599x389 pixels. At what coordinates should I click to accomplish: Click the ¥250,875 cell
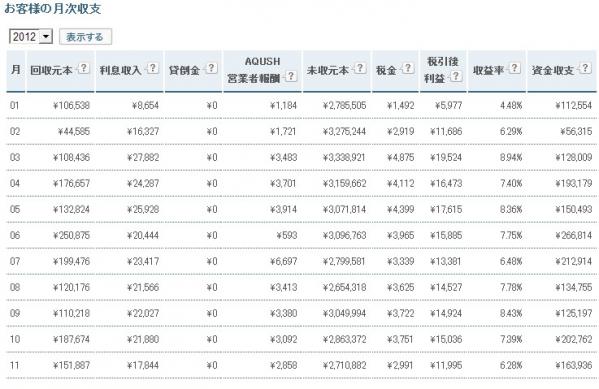pos(71,235)
